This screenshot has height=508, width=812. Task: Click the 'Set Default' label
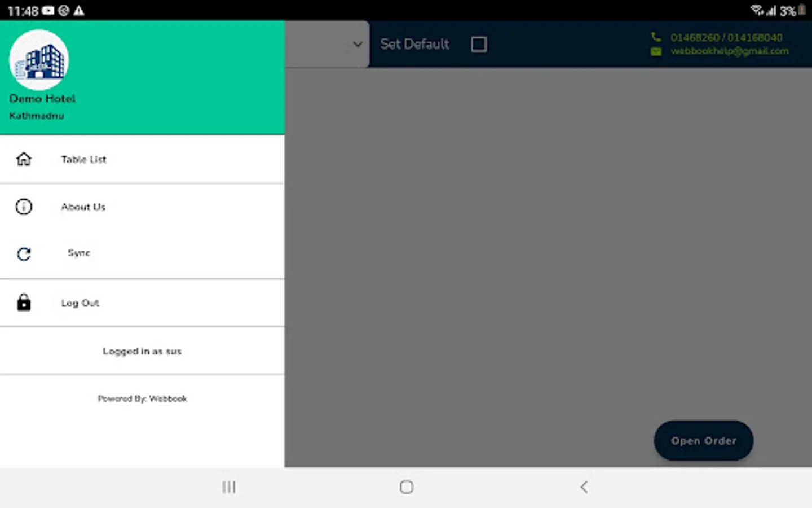(x=414, y=44)
